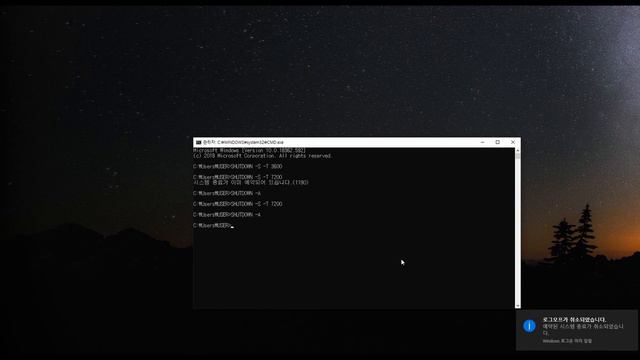Click the SHUTDOWN -S -T 3600 command line

point(238,167)
